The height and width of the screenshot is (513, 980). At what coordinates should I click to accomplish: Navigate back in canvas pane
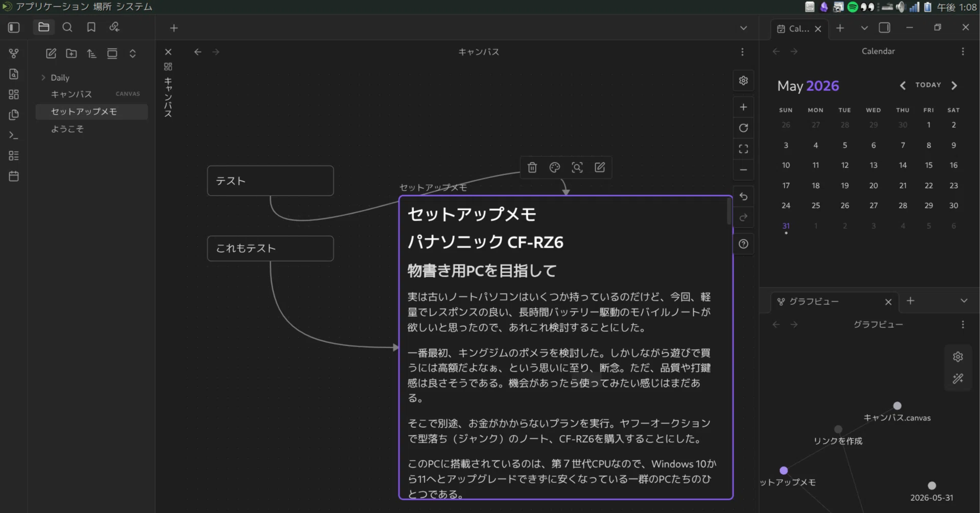pyautogui.click(x=198, y=52)
